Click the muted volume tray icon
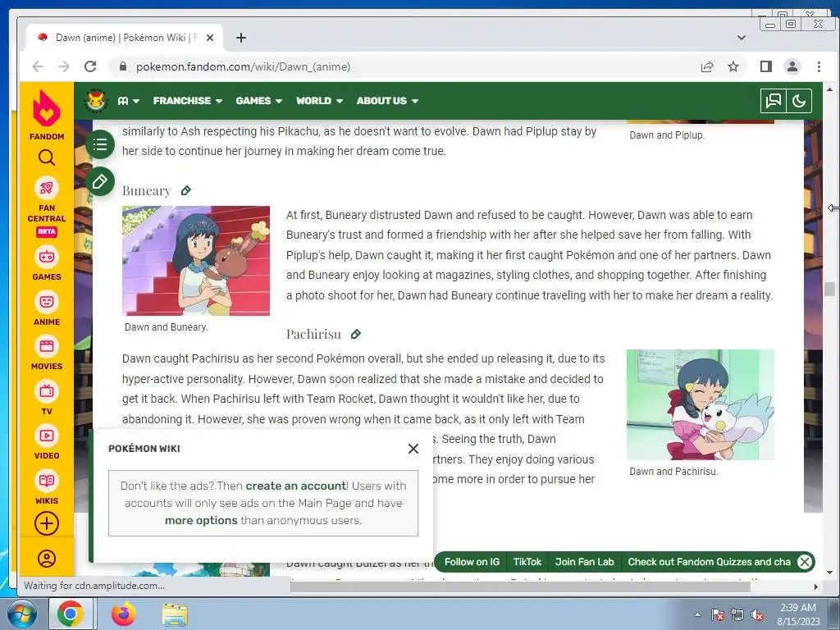 [x=757, y=615]
